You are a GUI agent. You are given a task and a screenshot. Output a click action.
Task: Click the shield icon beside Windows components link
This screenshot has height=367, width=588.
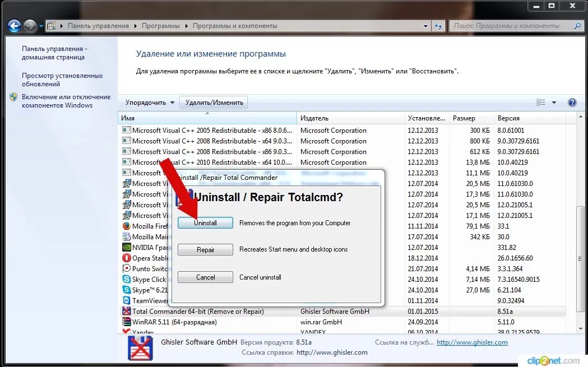13,97
